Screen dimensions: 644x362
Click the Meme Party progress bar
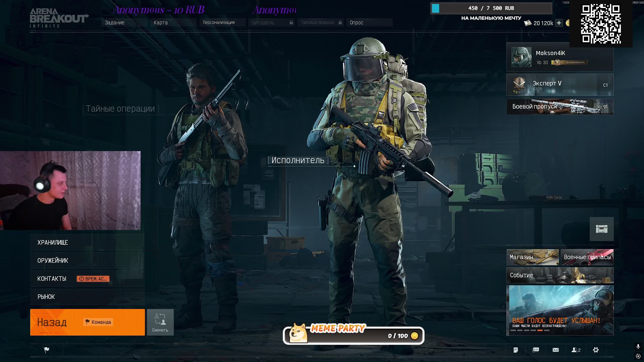click(x=353, y=336)
